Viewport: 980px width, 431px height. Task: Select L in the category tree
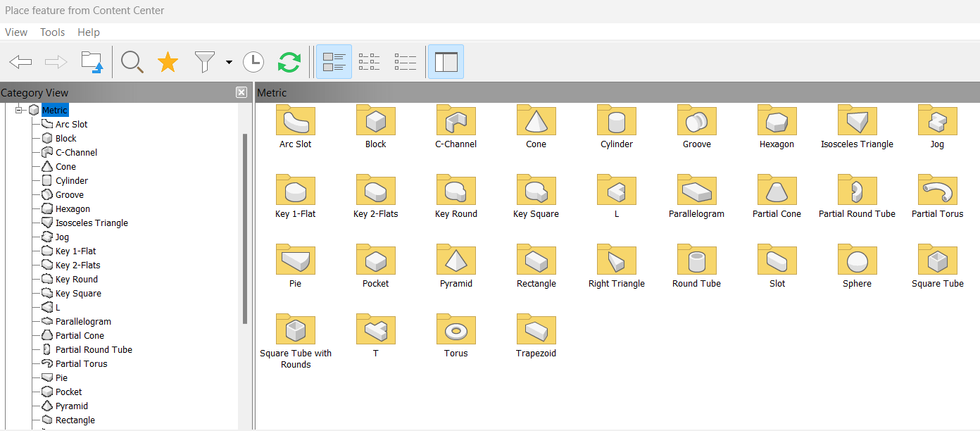point(58,307)
